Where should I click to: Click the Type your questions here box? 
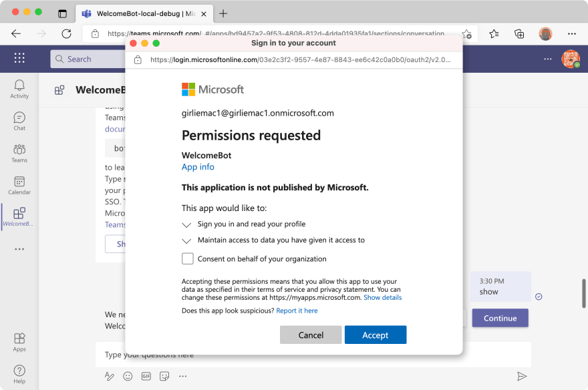(x=313, y=355)
